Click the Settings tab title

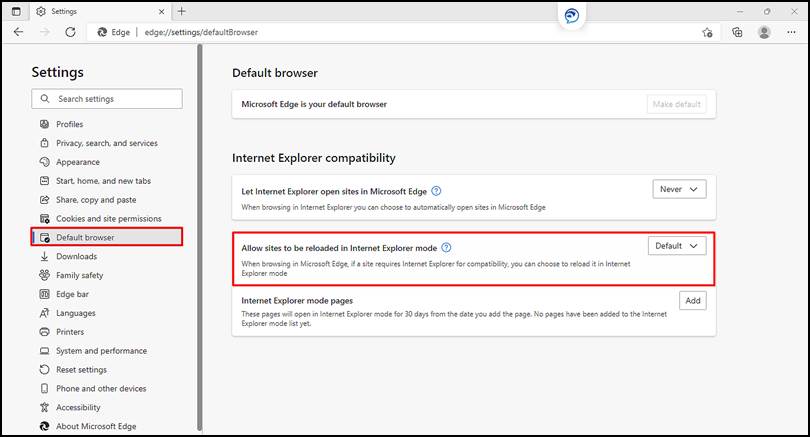click(x=64, y=11)
